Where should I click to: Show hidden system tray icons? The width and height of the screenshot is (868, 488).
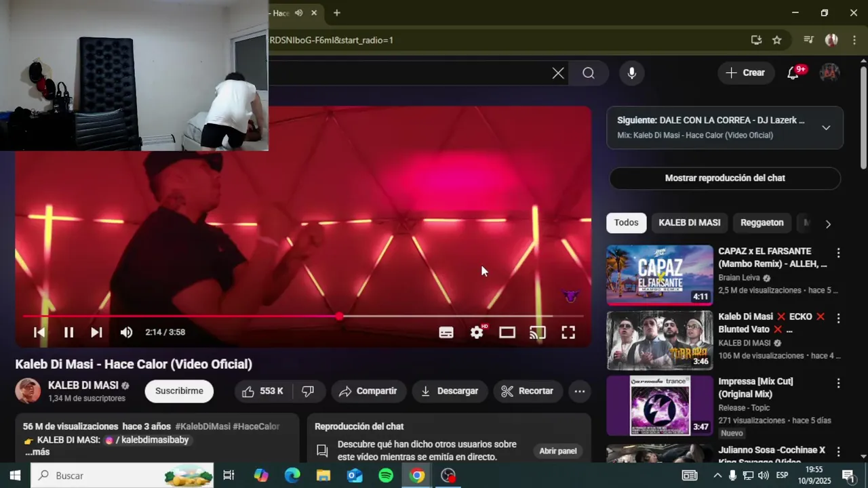[x=717, y=476]
